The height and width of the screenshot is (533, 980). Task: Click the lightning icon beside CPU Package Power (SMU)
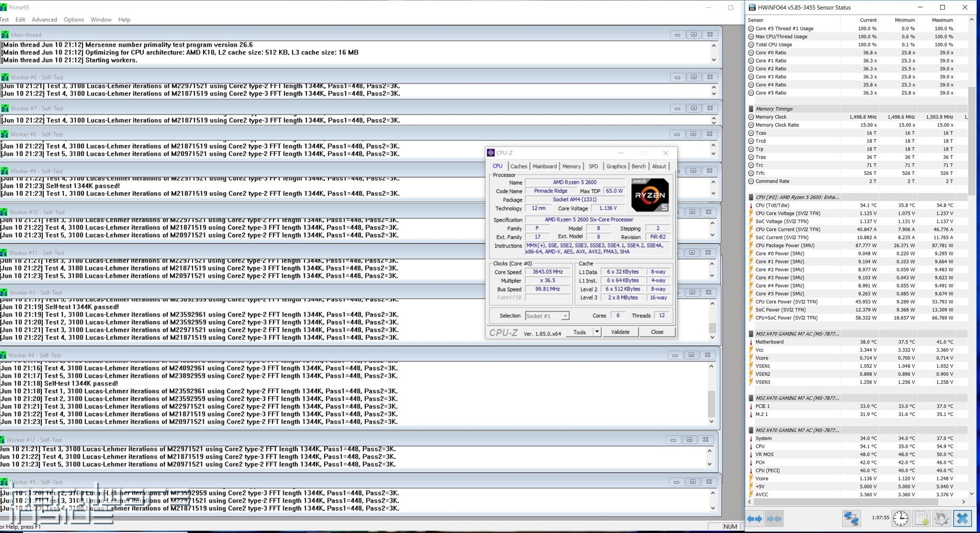[x=751, y=245]
